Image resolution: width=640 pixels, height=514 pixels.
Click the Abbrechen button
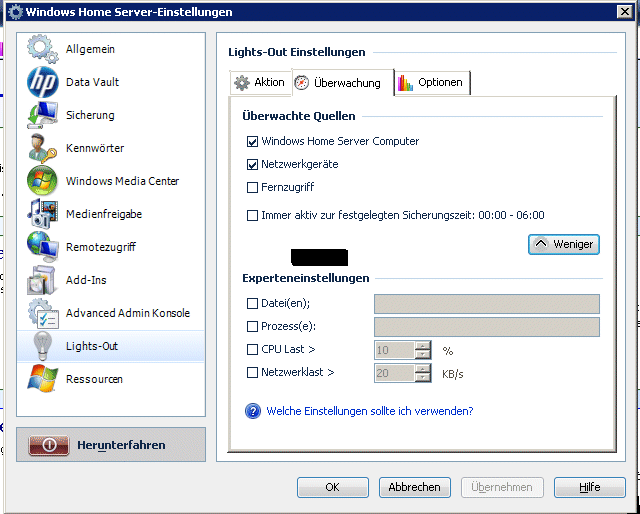pos(415,487)
